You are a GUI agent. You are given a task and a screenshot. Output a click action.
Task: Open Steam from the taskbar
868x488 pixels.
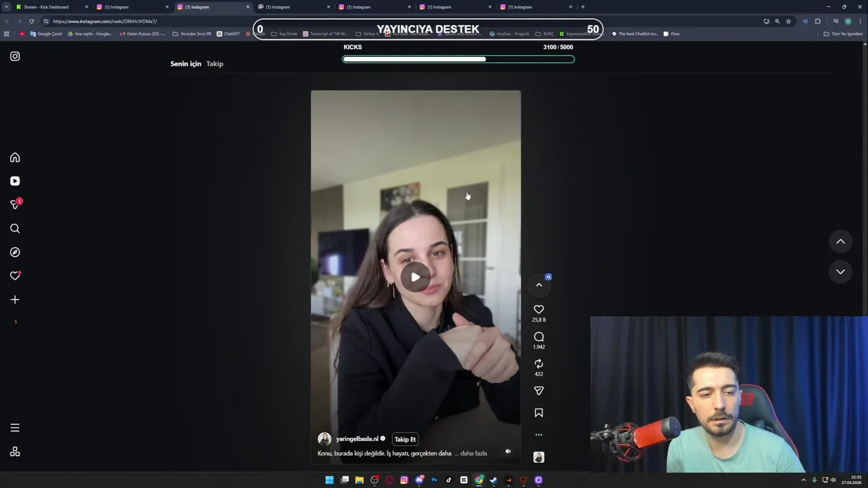pyautogui.click(x=494, y=480)
